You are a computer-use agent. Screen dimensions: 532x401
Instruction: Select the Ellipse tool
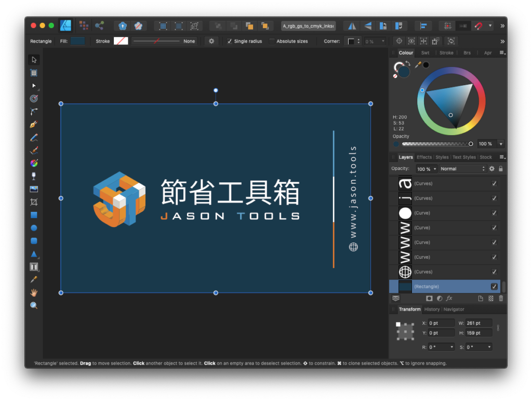click(34, 228)
